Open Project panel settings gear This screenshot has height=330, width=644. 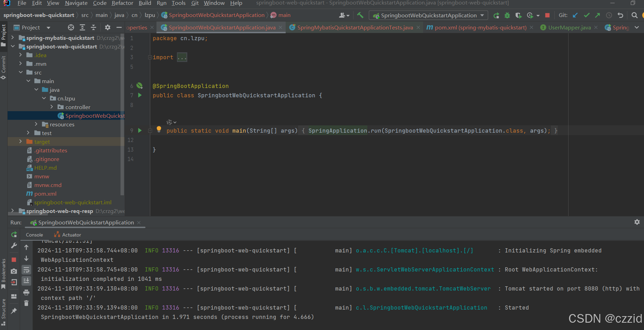coord(108,27)
